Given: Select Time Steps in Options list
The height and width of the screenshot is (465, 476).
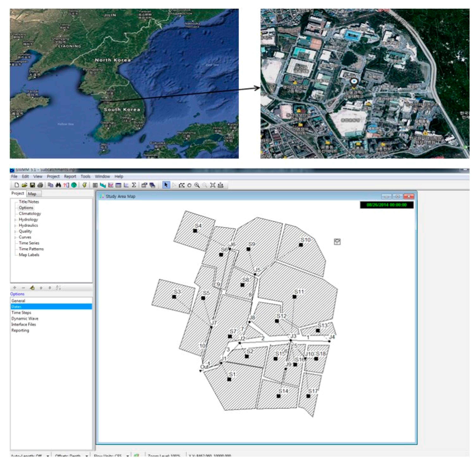Looking at the screenshot, I should tap(21, 313).
